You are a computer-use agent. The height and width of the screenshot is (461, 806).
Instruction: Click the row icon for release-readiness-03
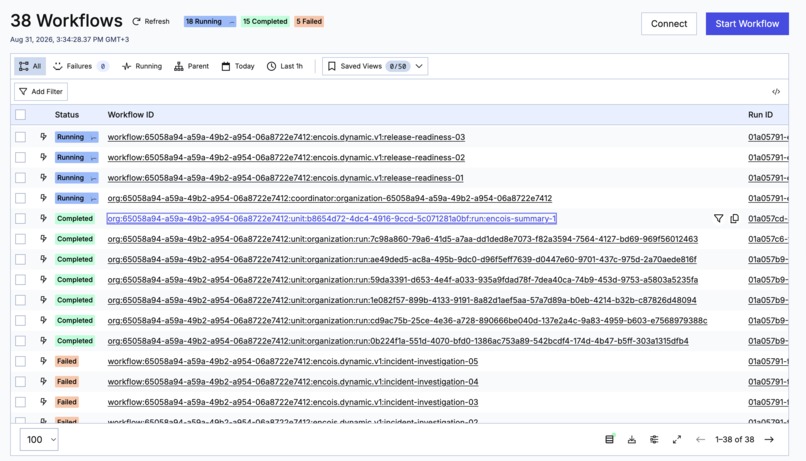click(x=43, y=137)
